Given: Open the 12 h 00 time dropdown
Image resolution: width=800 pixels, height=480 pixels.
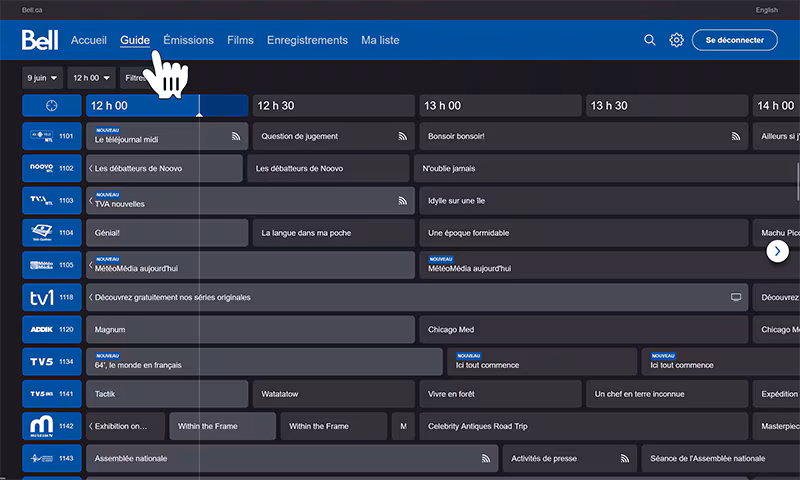Looking at the screenshot, I should 91,78.
